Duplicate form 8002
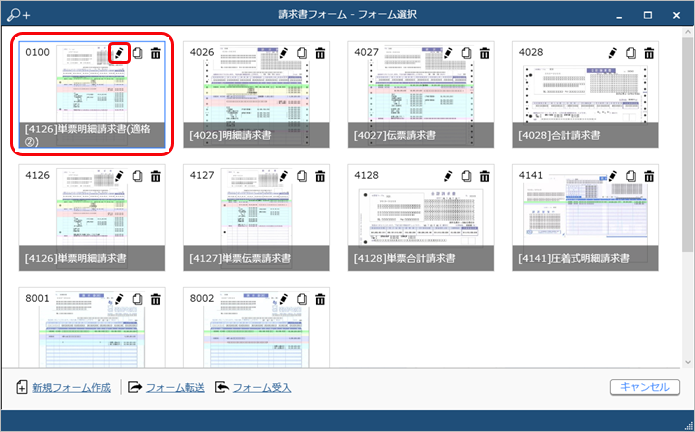The width and height of the screenshot is (695, 432). (x=302, y=299)
